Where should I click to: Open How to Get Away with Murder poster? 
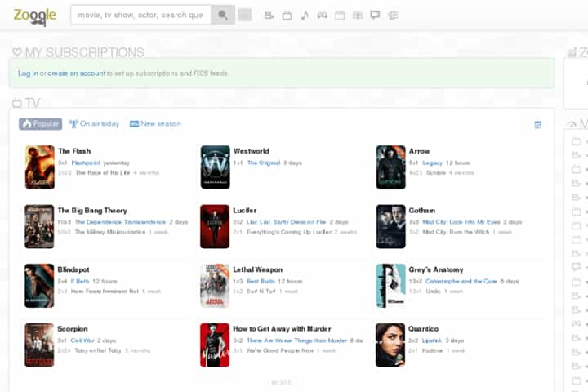click(x=215, y=345)
